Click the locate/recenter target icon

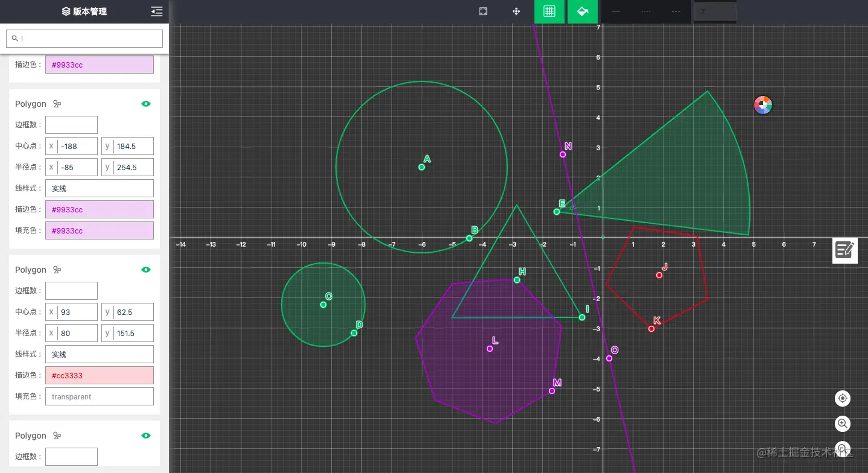pos(843,398)
